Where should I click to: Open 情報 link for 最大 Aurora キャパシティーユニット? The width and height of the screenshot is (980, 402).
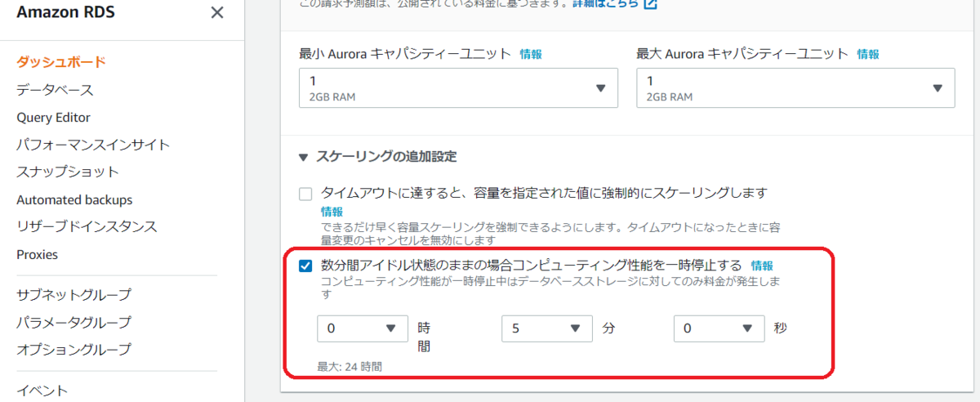click(x=868, y=54)
